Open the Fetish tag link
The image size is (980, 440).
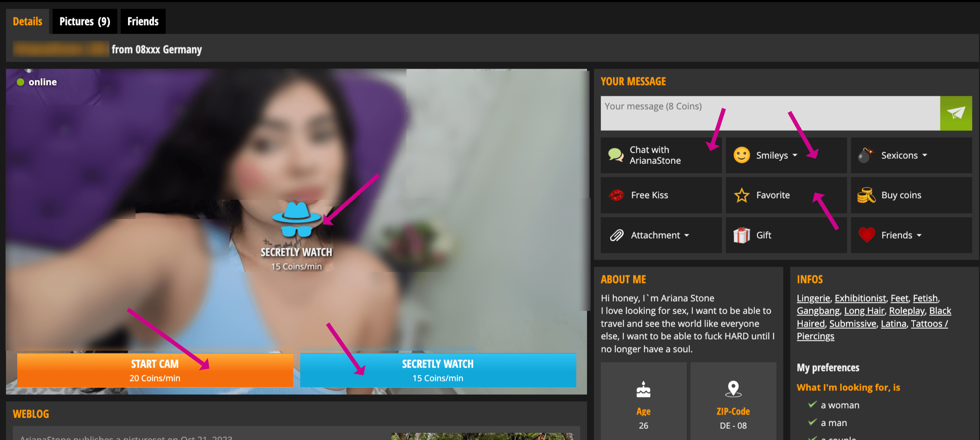point(925,298)
